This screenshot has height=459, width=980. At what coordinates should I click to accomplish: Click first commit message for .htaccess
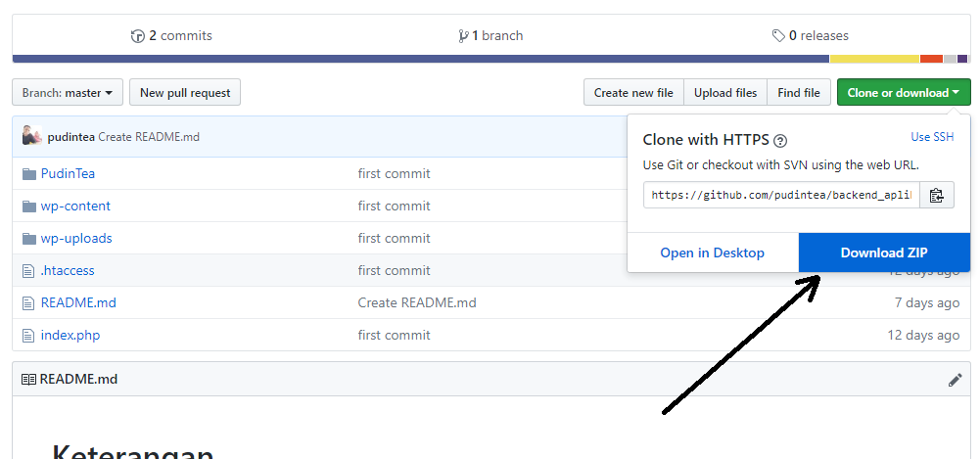coord(394,271)
